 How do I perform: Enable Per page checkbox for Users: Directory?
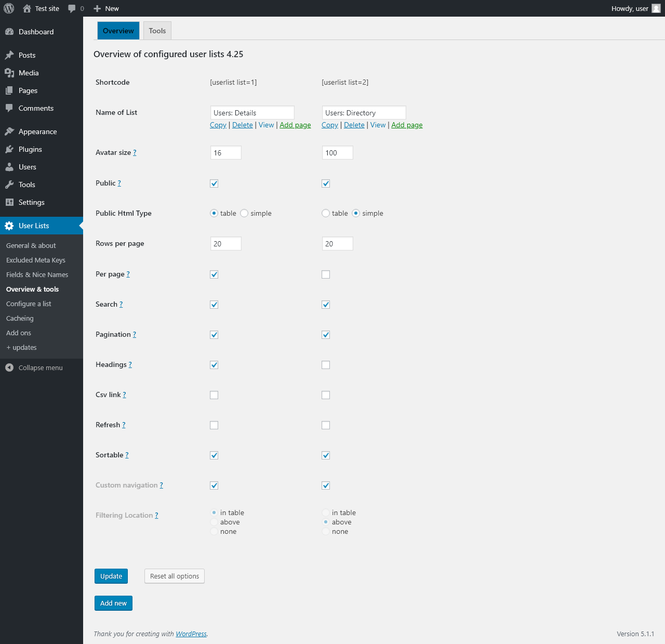(x=326, y=274)
